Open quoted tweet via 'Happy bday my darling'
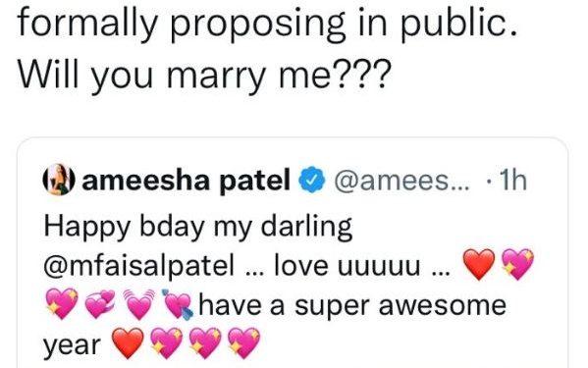Screen dimensions: 588x368 pos(198,227)
